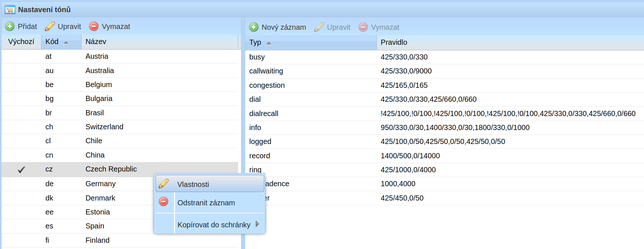Open Kopírovat do schránky submenu
The height and width of the screenshot is (249, 644).
[210, 225]
